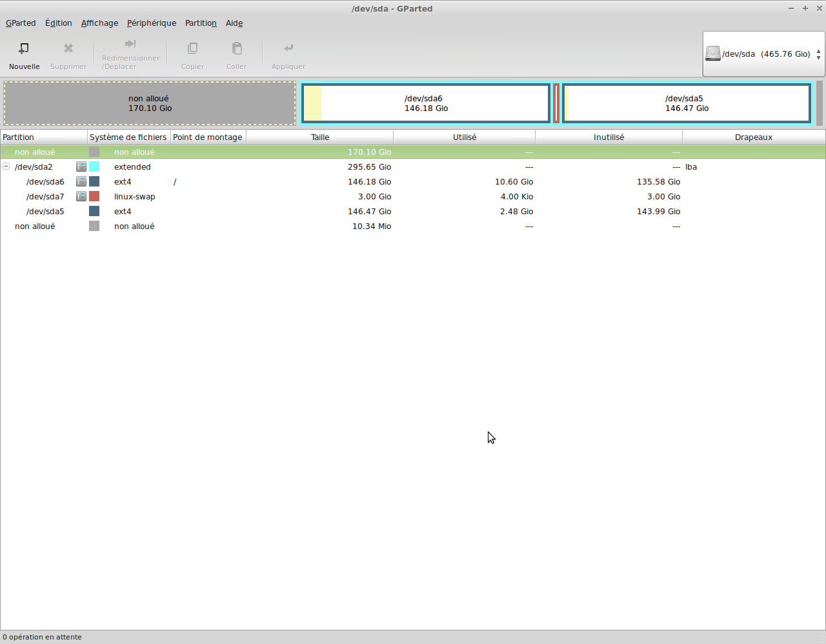Screen dimensions: 826x644
Task: Click the Partition column header
Action: [44, 137]
